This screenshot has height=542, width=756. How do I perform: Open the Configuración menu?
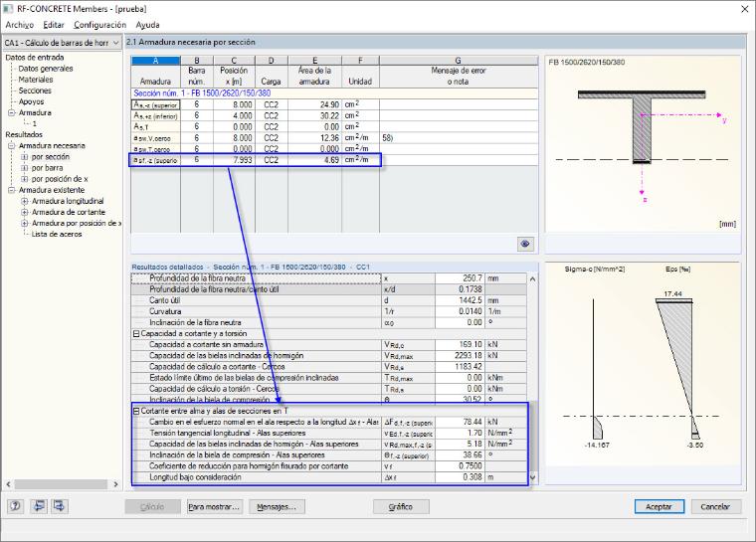[x=99, y=25]
